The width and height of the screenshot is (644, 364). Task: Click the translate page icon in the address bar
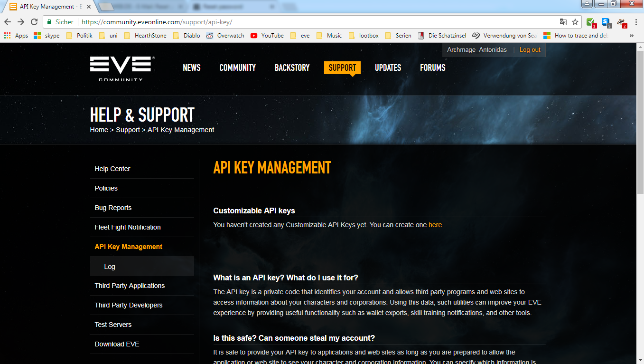click(563, 22)
